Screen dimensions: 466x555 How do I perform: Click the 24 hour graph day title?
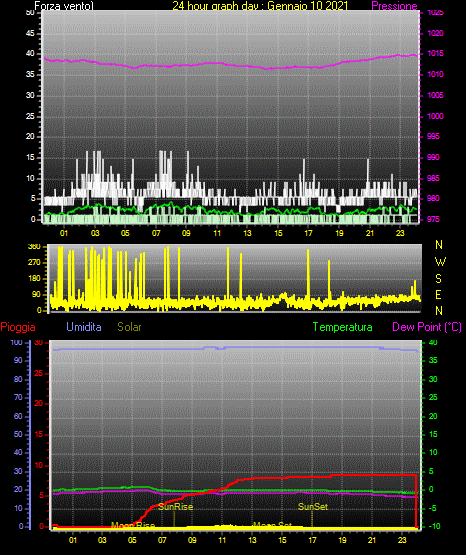(x=260, y=6)
